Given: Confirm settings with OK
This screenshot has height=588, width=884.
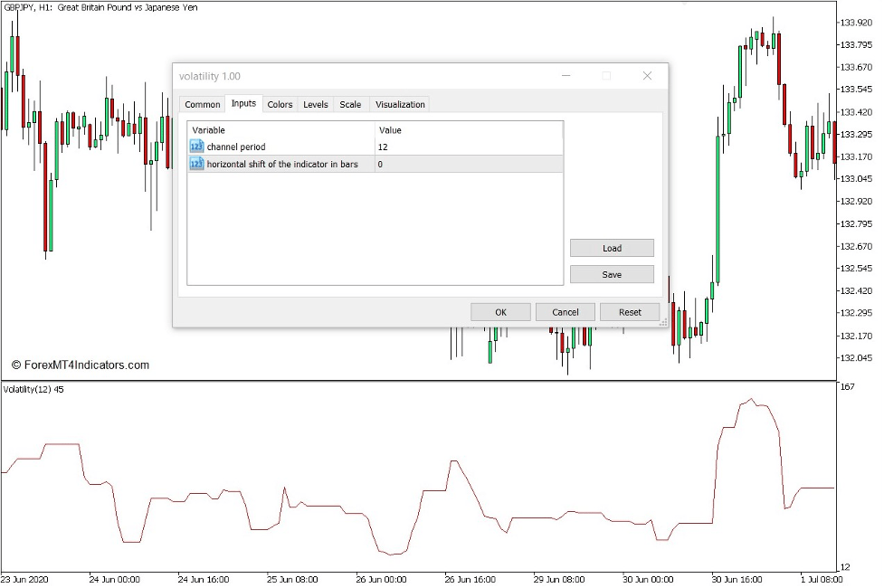Looking at the screenshot, I should tap(500, 311).
